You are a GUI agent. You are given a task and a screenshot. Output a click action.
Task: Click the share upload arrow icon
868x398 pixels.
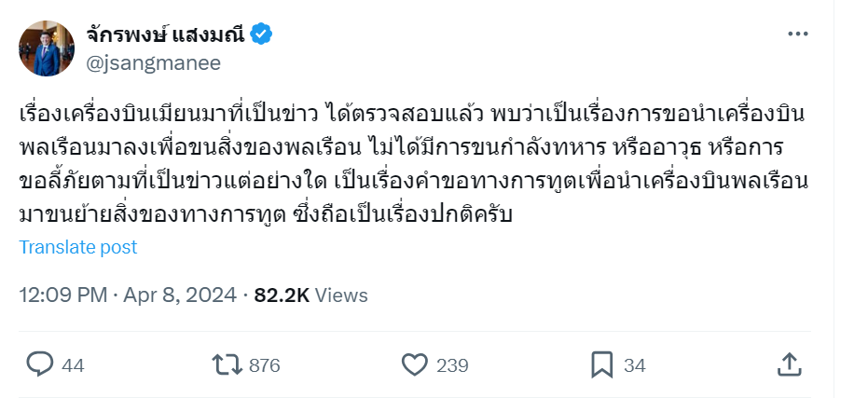coord(789,364)
